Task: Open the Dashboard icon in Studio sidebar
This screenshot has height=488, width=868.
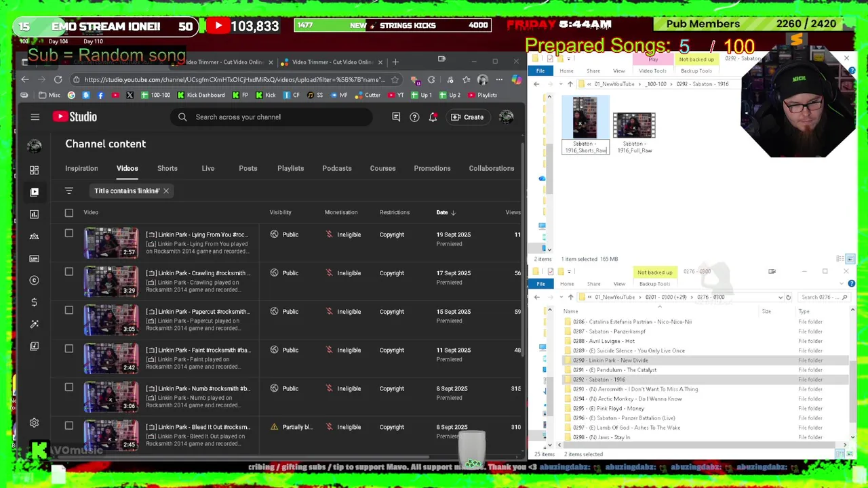Action: [x=34, y=169]
